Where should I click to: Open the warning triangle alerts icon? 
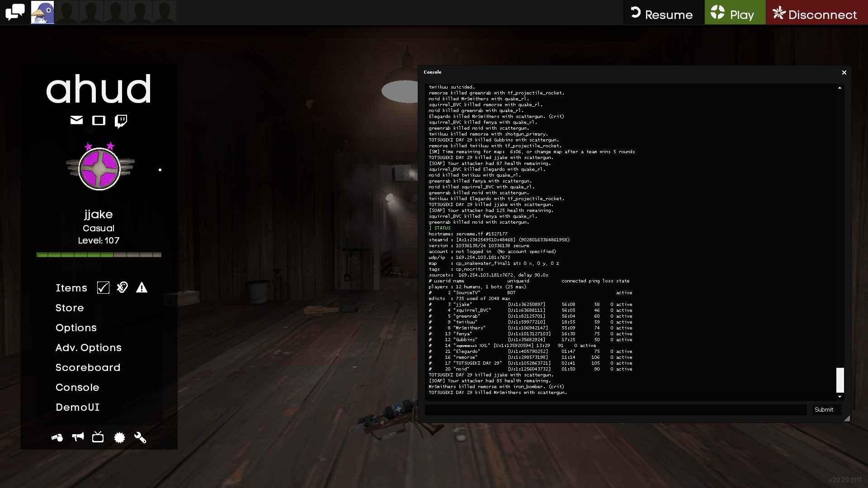(142, 288)
